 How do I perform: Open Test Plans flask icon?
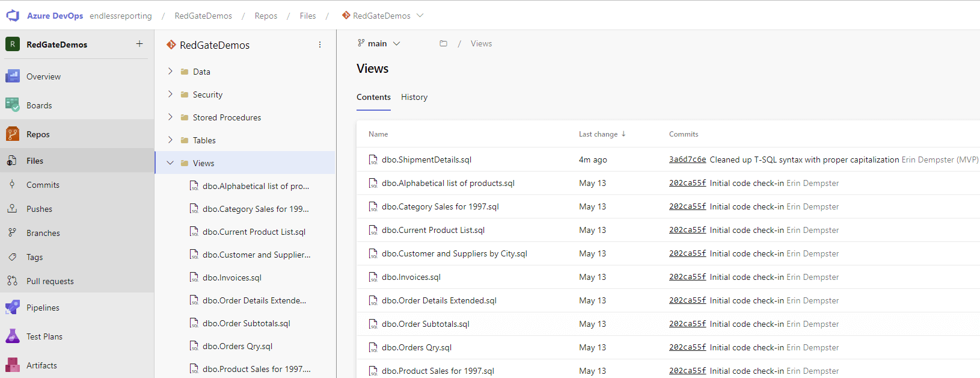click(x=13, y=336)
